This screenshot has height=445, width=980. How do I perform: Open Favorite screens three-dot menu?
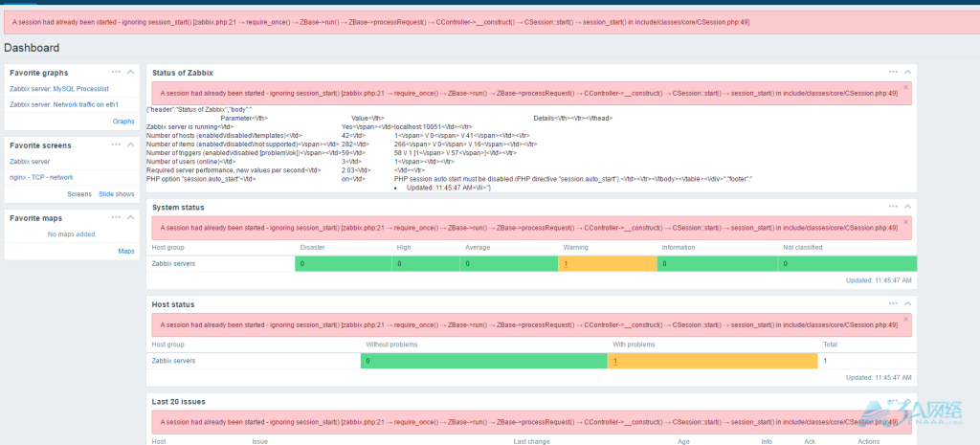point(116,145)
